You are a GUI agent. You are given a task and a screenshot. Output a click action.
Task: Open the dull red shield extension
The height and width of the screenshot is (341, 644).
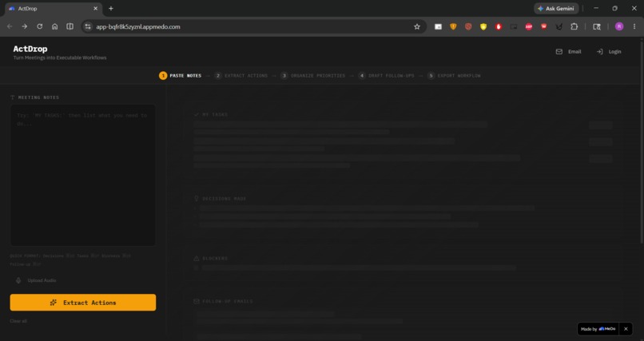468,26
